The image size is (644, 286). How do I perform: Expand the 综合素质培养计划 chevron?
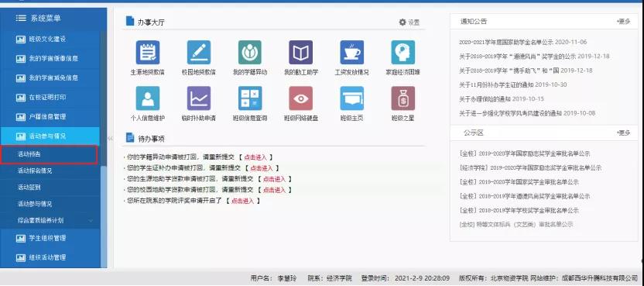click(x=91, y=221)
